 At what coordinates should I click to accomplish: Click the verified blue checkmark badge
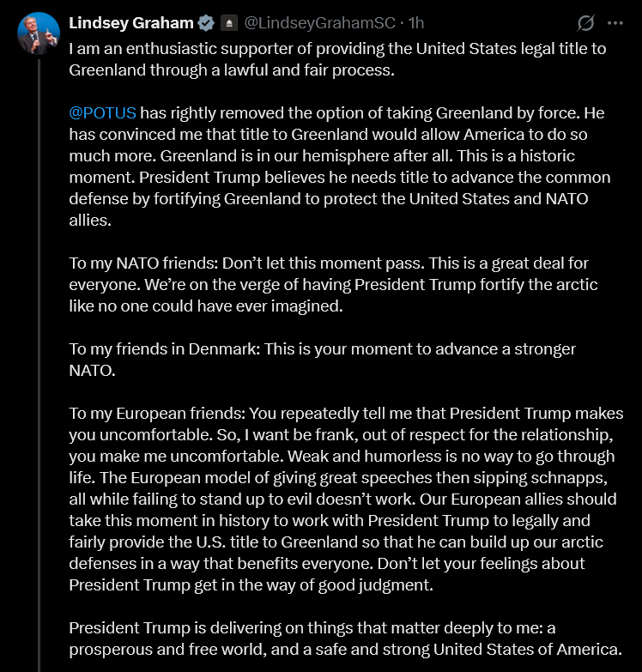(204, 23)
